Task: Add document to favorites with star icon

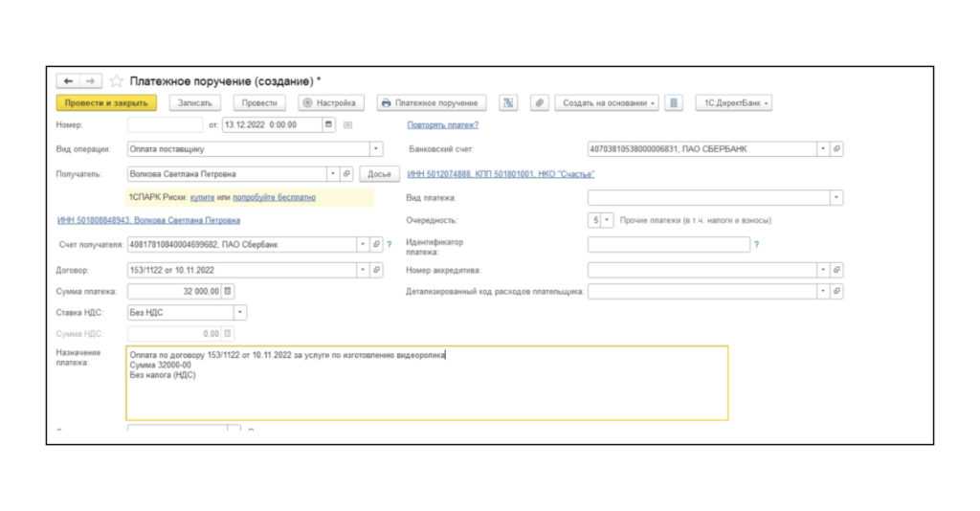Action: click(116, 81)
